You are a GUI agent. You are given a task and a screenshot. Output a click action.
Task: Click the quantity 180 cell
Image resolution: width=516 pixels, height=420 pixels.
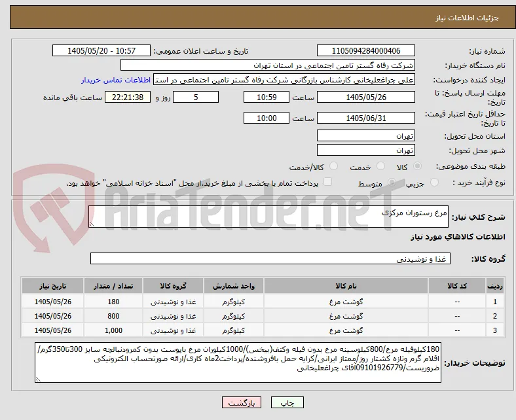click(113, 302)
